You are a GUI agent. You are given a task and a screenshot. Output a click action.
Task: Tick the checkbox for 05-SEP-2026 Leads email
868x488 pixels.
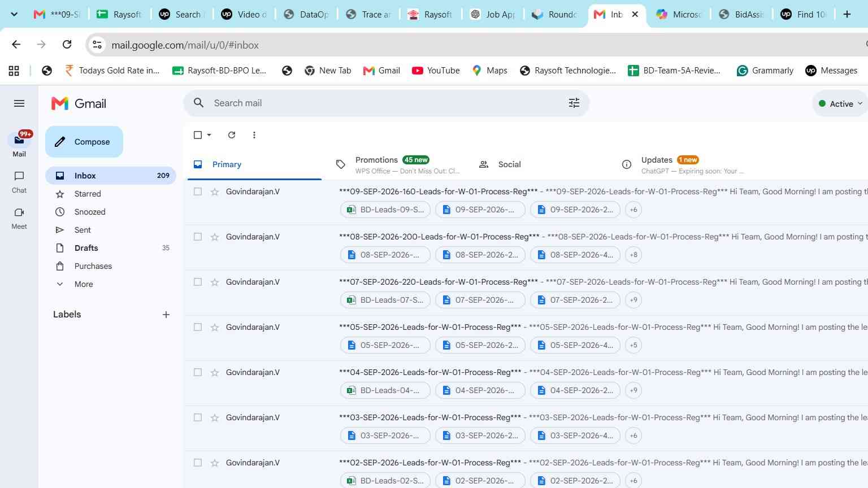coord(198,327)
